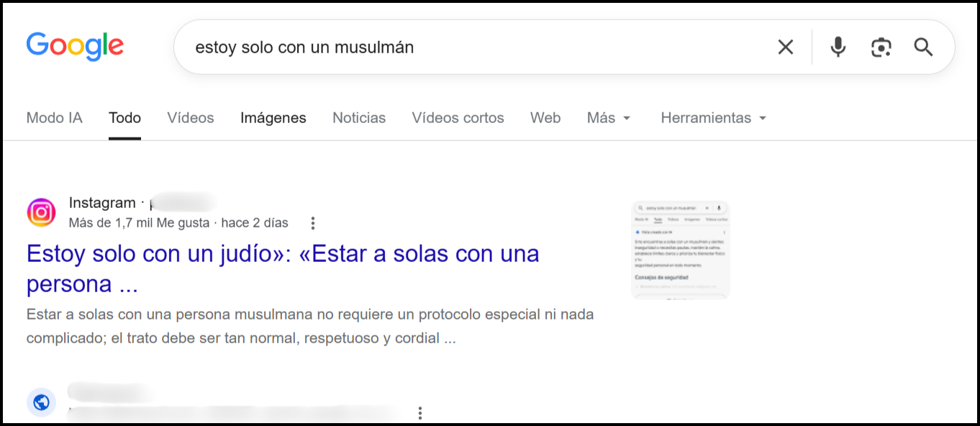Viewport: 980px width, 426px height.
Task: Open three-dot menu of second result
Action: (x=420, y=413)
